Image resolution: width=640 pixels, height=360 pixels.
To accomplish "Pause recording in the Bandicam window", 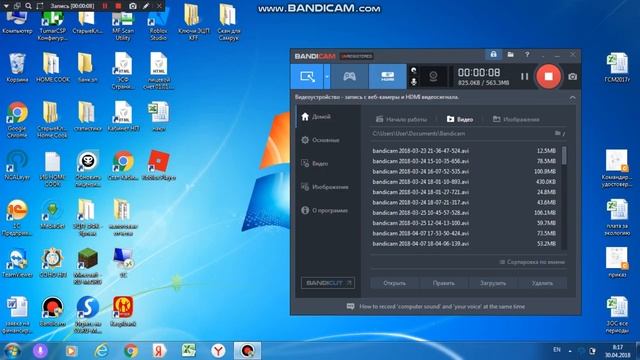I will (x=524, y=76).
